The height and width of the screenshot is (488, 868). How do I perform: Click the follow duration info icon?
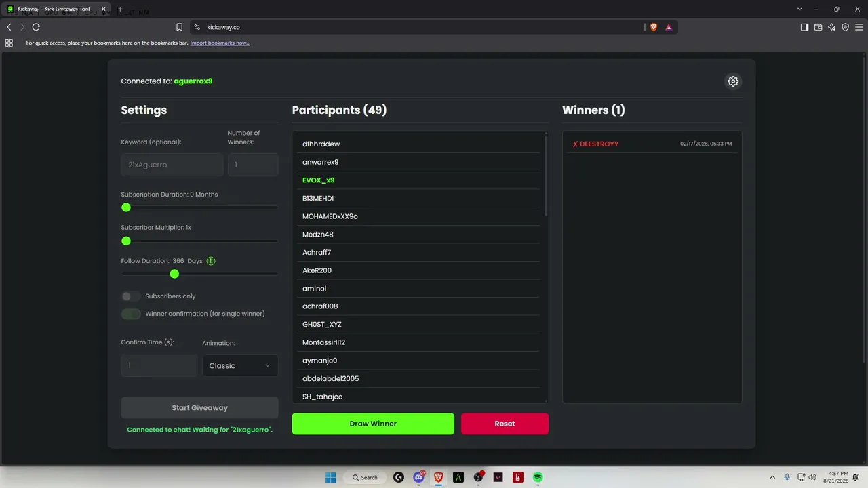pyautogui.click(x=211, y=261)
